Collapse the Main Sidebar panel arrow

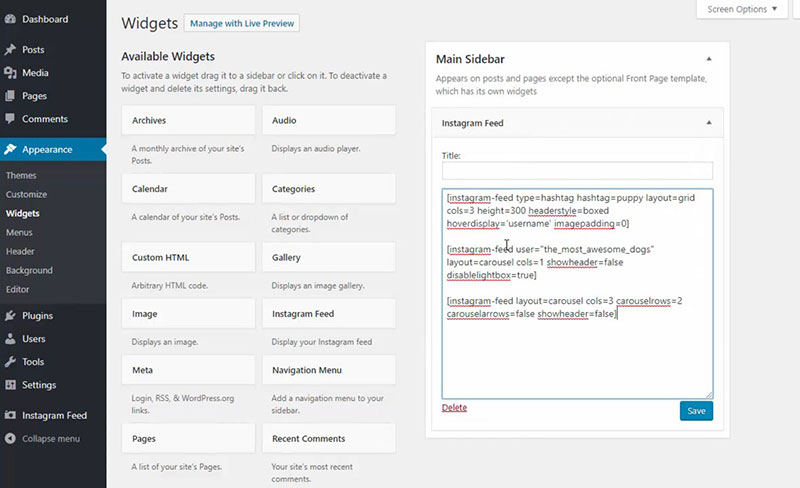coord(709,59)
